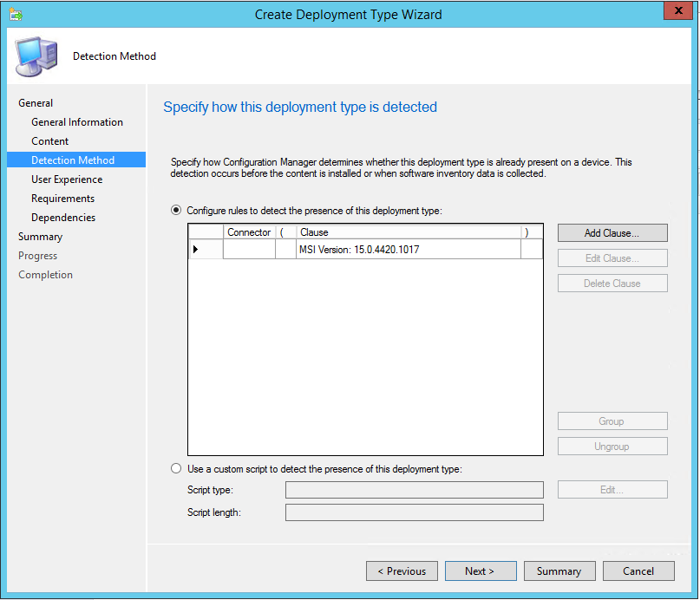Collapse the General section in sidebar
The width and height of the screenshot is (700, 600).
(36, 103)
